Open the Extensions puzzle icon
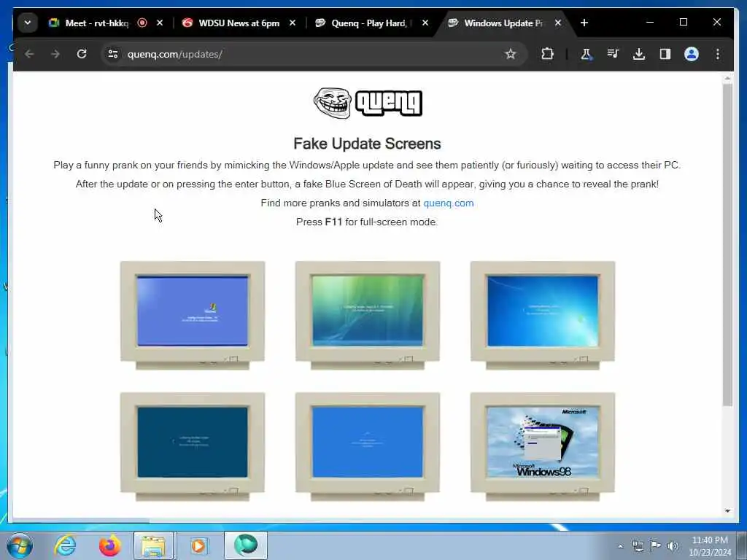 [x=547, y=54]
